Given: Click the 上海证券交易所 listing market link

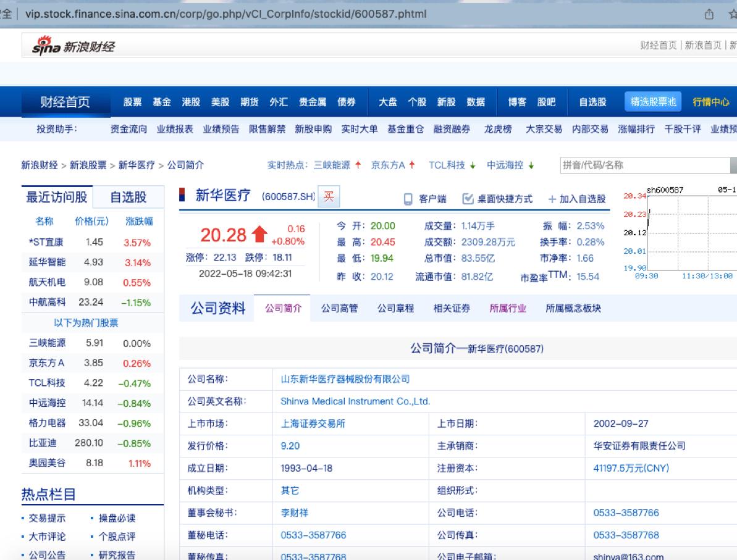Looking at the screenshot, I should [x=313, y=424].
